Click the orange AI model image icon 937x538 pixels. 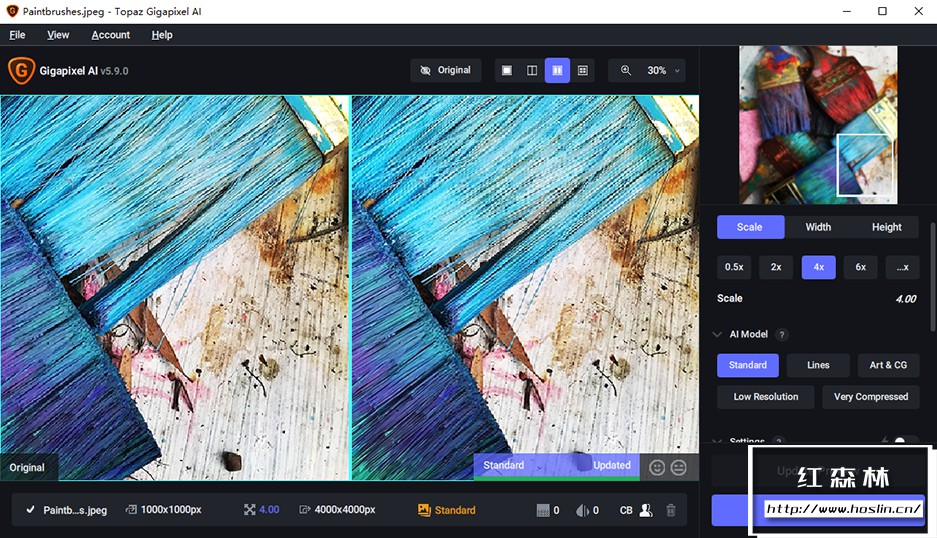(x=424, y=510)
